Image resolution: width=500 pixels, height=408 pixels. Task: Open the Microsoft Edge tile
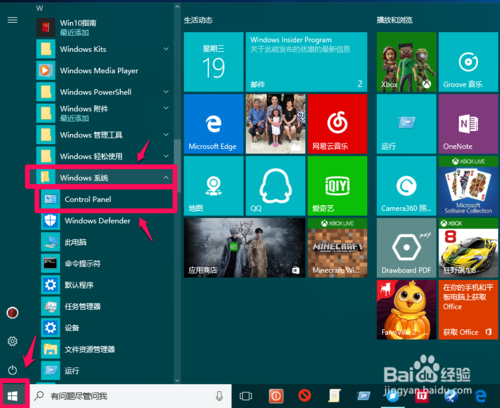(x=213, y=124)
